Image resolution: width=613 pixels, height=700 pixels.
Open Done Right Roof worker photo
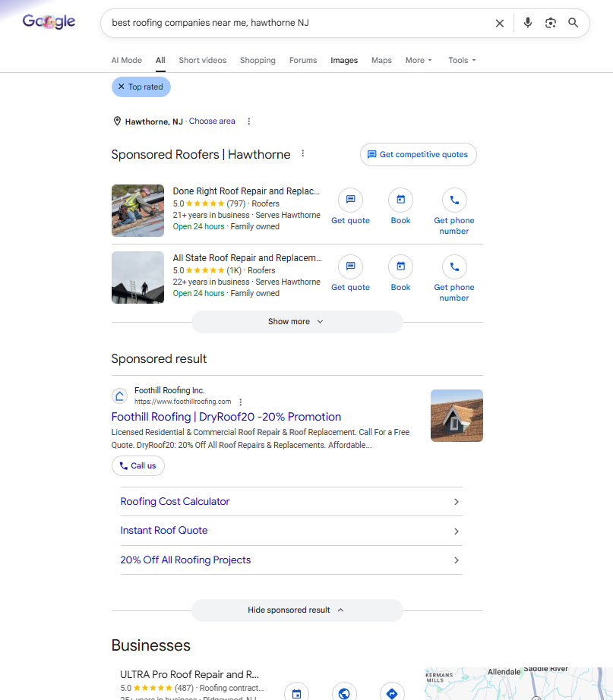point(137,211)
